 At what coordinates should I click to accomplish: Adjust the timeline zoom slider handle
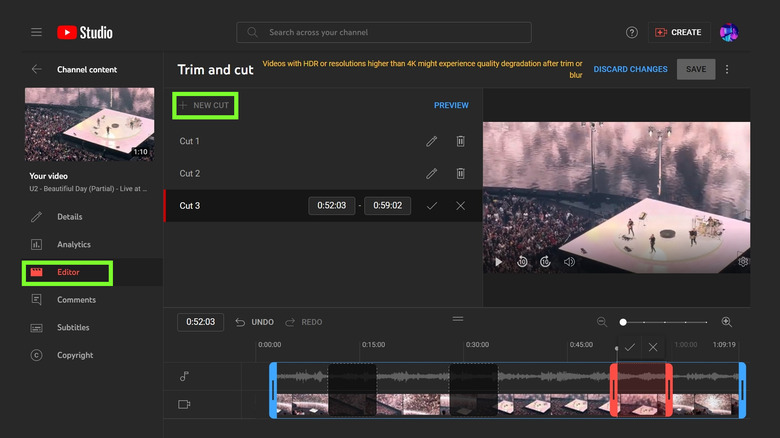point(623,322)
